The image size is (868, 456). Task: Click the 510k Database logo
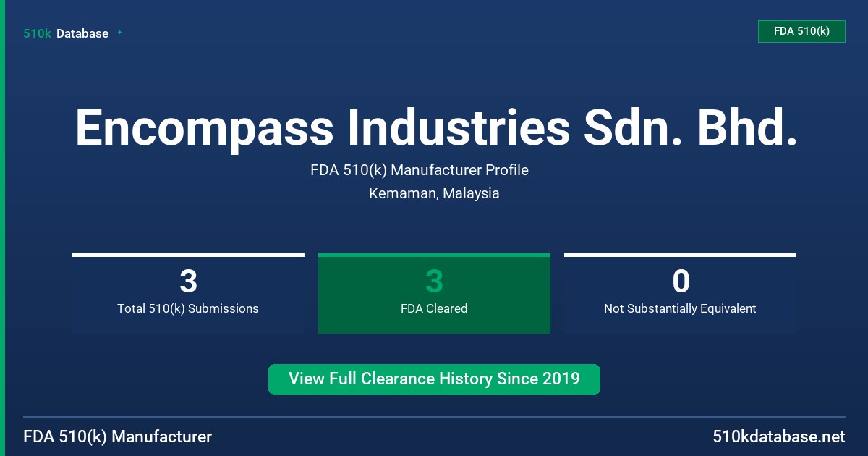click(66, 33)
